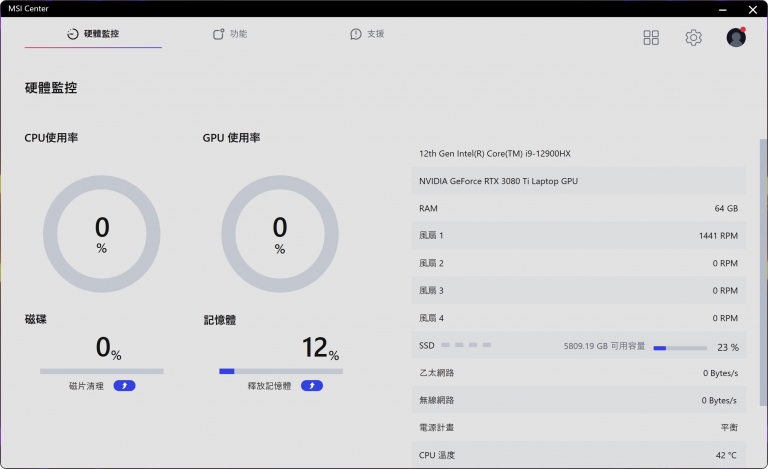The width and height of the screenshot is (768, 469).
Task: Select the NVIDIA GeForce RTX 3080 Ti row
Action: [x=579, y=181]
